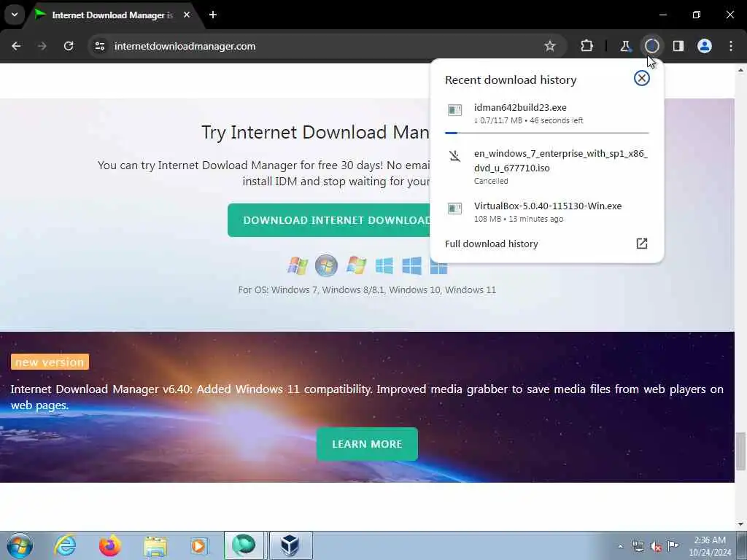Launch Firefox from taskbar

110,545
